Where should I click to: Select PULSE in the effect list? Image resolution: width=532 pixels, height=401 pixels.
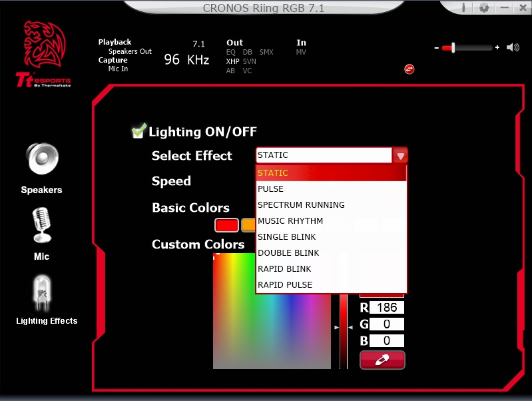coord(331,189)
